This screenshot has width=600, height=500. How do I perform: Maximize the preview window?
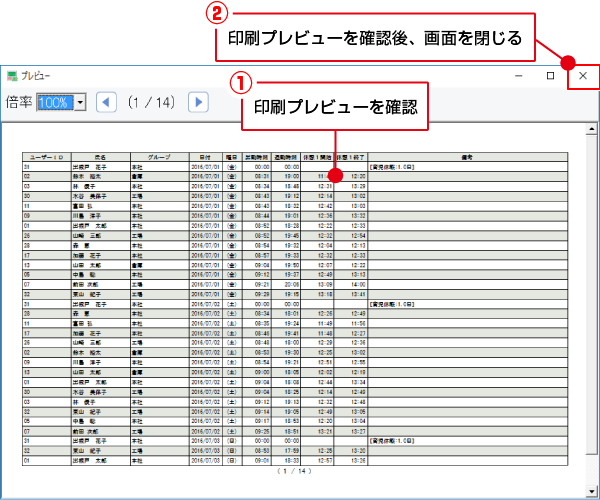pos(550,76)
